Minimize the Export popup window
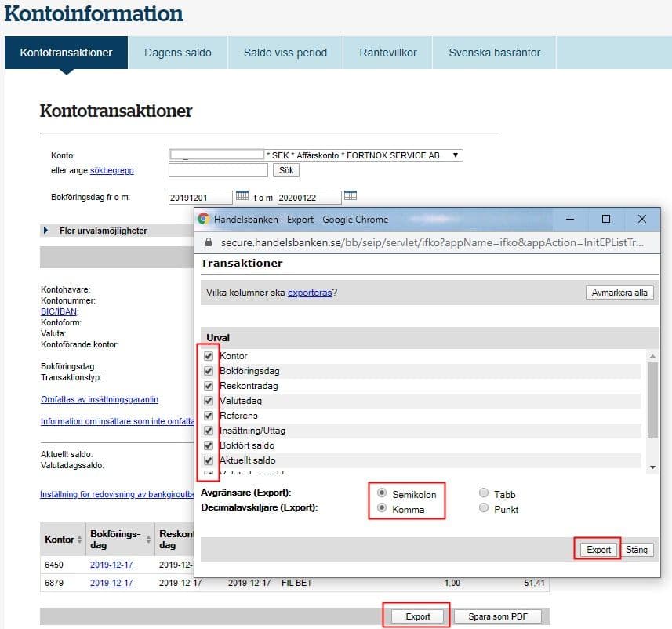 (x=570, y=219)
